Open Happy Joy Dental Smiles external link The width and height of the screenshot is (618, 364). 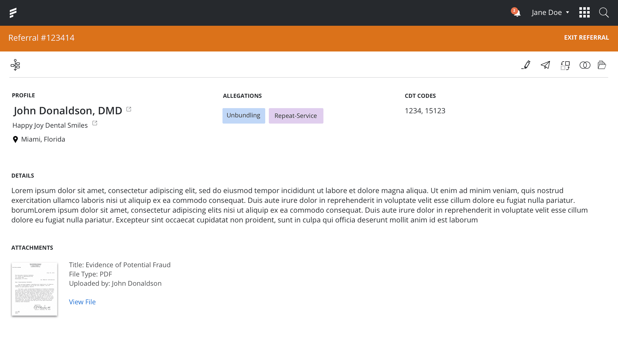tap(95, 123)
